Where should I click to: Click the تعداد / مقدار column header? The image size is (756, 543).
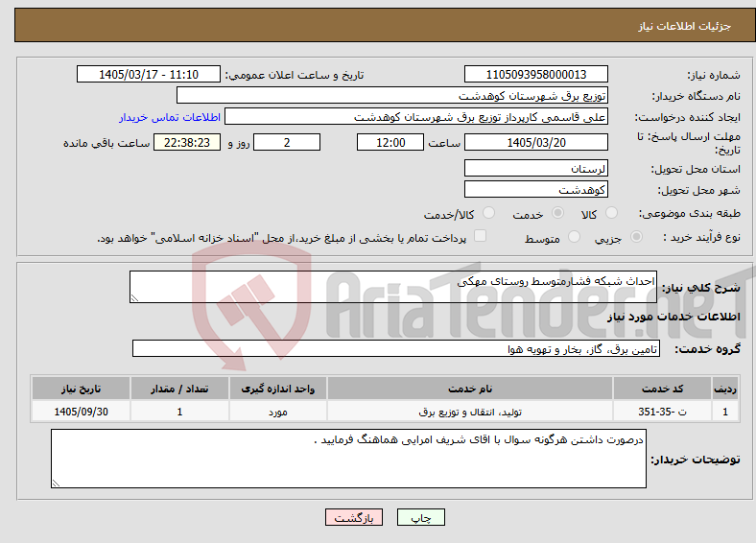pyautogui.click(x=179, y=389)
